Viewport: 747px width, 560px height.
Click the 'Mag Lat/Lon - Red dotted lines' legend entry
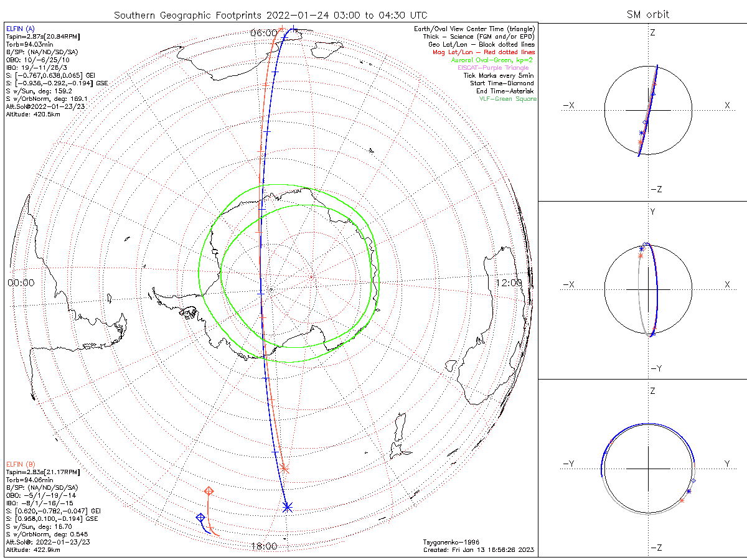[483, 52]
